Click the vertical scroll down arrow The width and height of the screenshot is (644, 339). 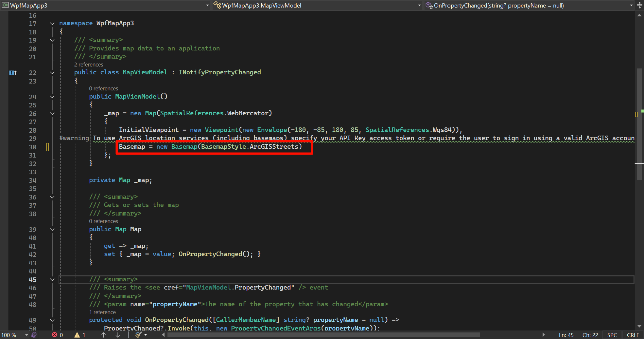[x=639, y=326]
